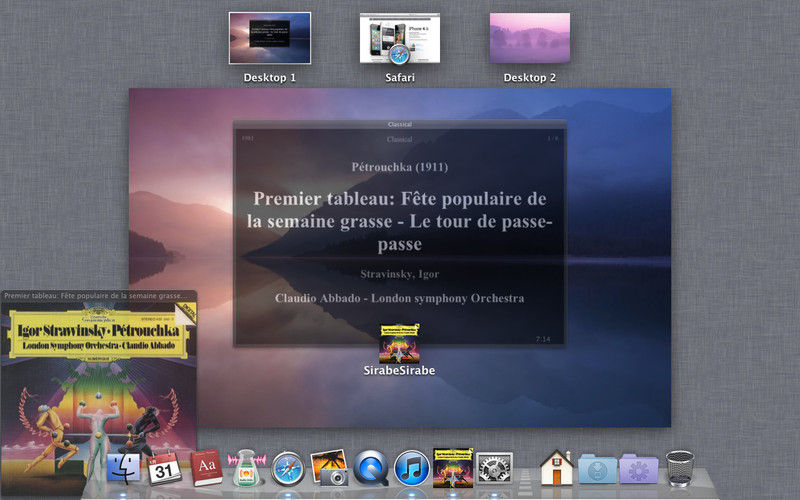Open the Trash in the dock
Image resolution: width=800 pixels, height=500 pixels.
pyautogui.click(x=680, y=468)
